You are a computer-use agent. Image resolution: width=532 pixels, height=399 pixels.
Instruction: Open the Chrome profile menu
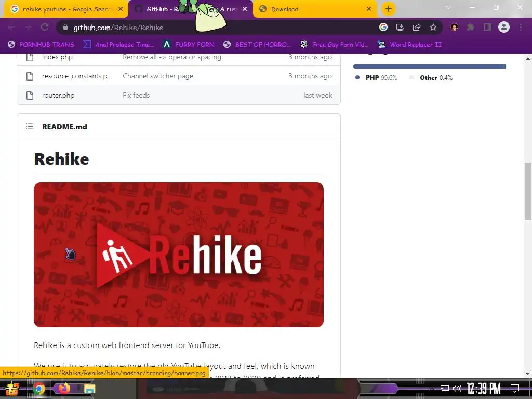[504, 28]
